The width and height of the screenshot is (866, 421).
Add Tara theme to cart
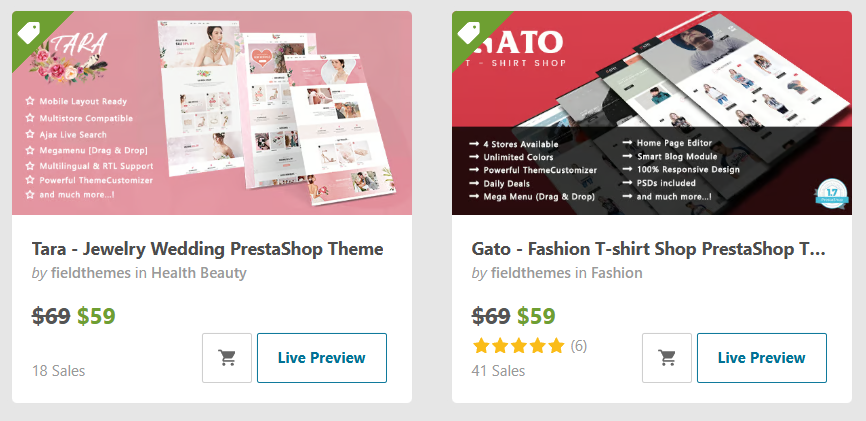coord(227,358)
